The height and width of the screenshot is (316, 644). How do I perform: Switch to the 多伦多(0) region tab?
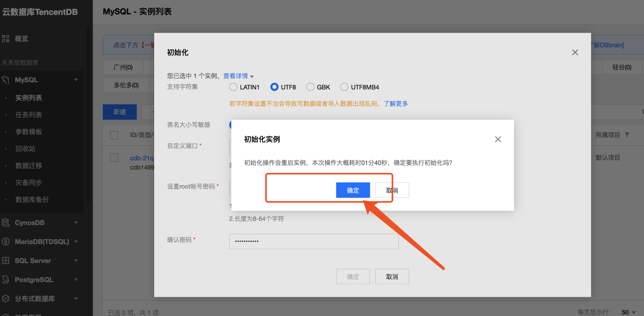coord(126,85)
